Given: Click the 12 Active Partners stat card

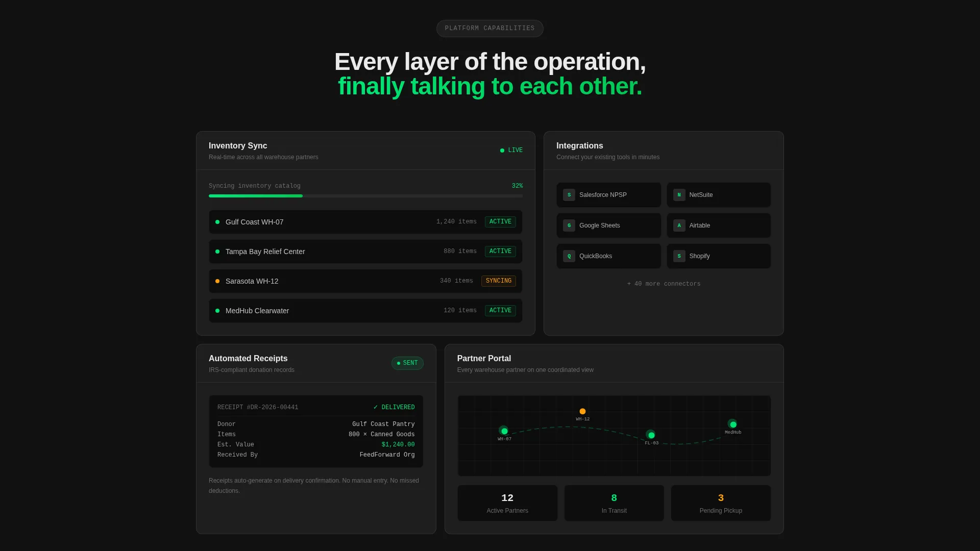Looking at the screenshot, I should (507, 503).
